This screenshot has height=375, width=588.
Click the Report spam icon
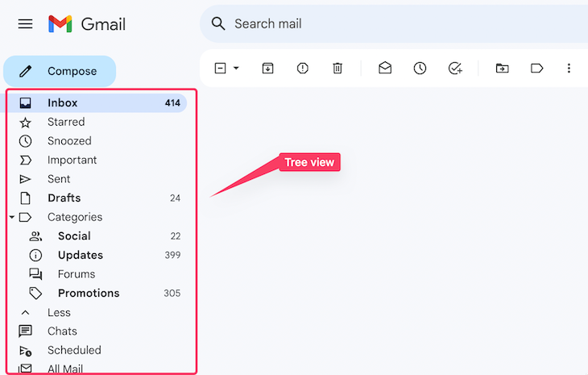[x=303, y=69]
